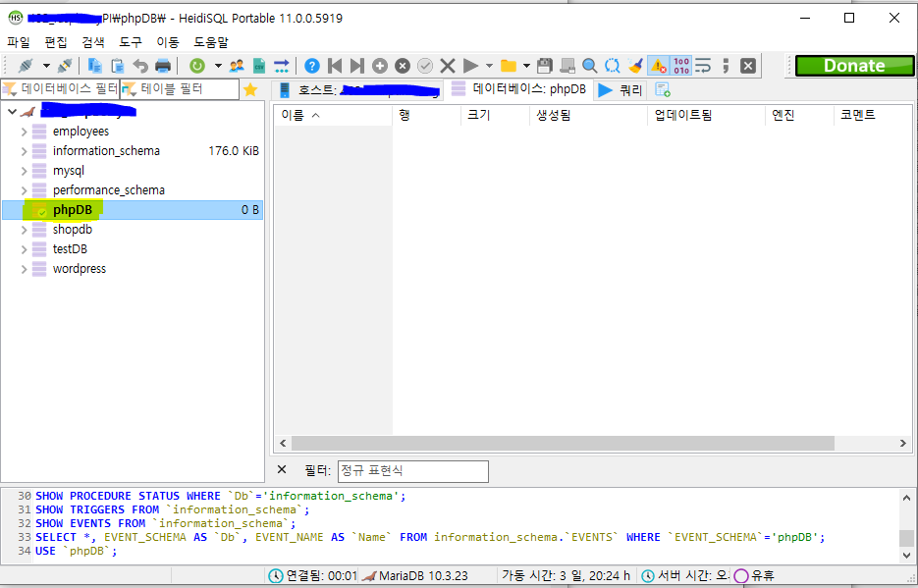Open the User manager icon
Viewport: 918px width, 588px height.
[x=237, y=66]
